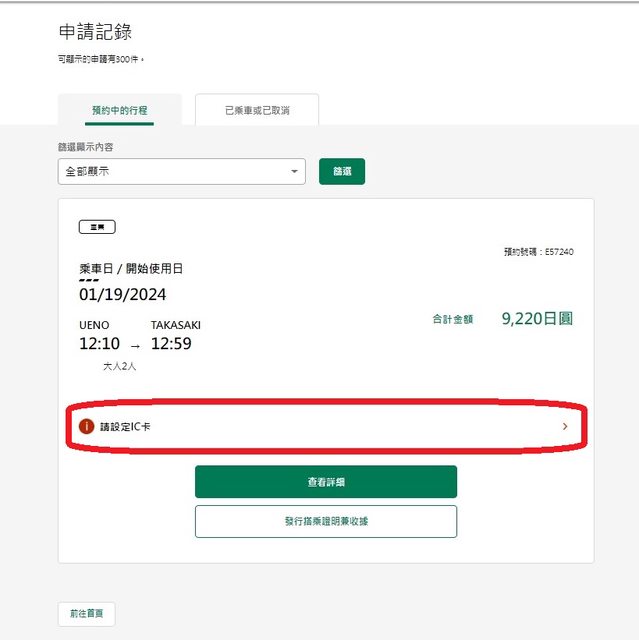The image size is (639, 640).
Task: Click the TAKASAKI arrival station label
Action: (176, 325)
